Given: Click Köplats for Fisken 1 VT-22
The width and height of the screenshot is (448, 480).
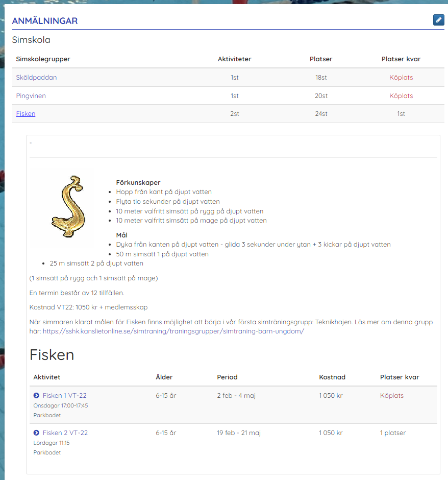Looking at the screenshot, I should coord(392,396).
